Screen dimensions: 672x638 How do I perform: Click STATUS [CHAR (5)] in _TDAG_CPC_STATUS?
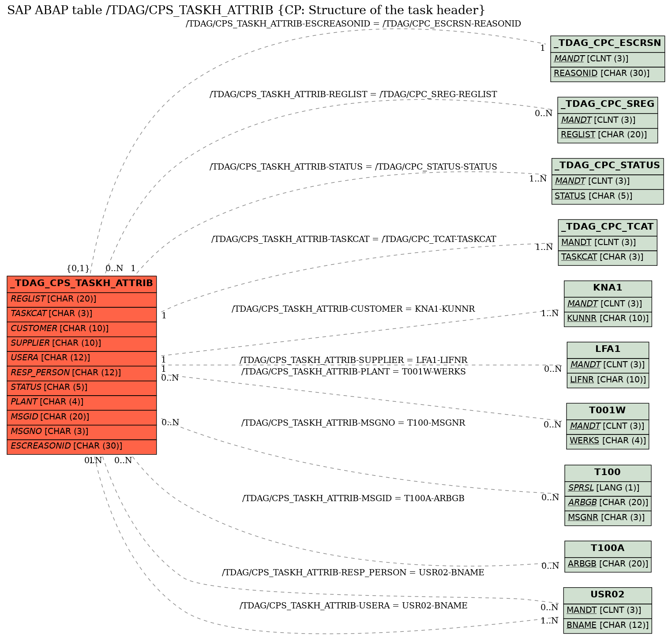(608, 196)
